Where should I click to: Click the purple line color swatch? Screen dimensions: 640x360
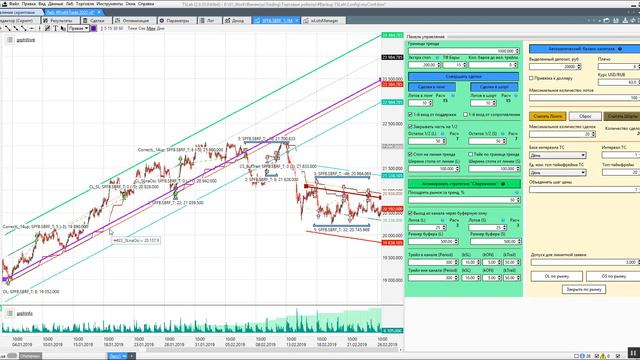pos(93,28)
